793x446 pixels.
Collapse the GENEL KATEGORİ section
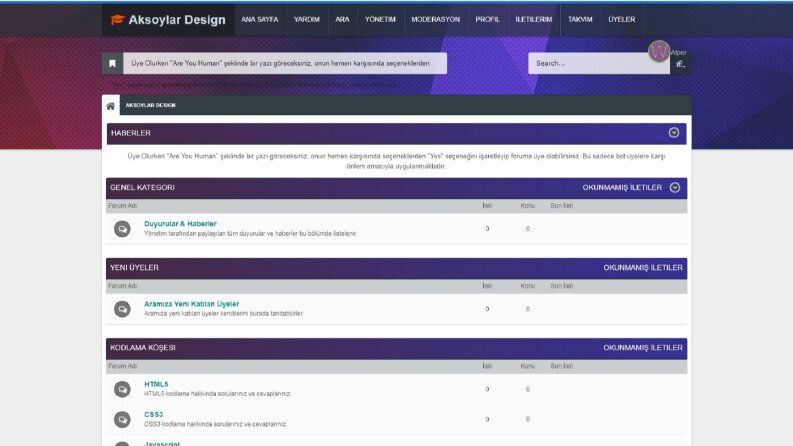point(675,188)
